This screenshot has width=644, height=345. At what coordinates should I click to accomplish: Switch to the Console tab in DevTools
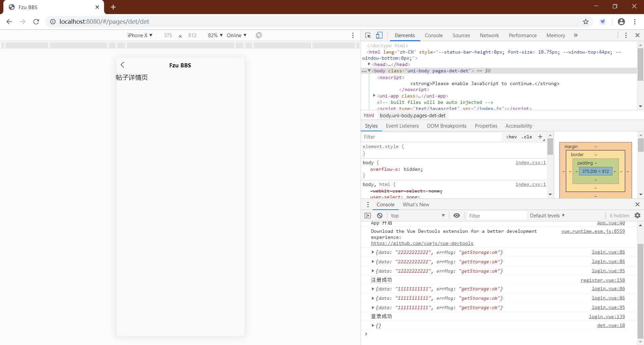click(434, 35)
